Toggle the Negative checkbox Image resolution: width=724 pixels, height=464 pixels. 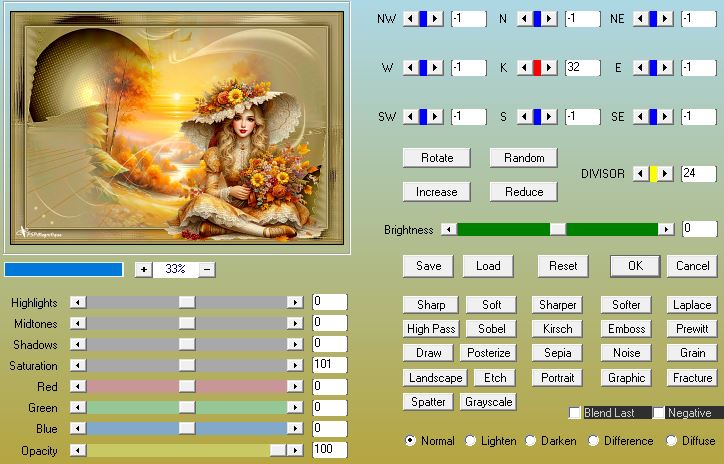coord(660,413)
